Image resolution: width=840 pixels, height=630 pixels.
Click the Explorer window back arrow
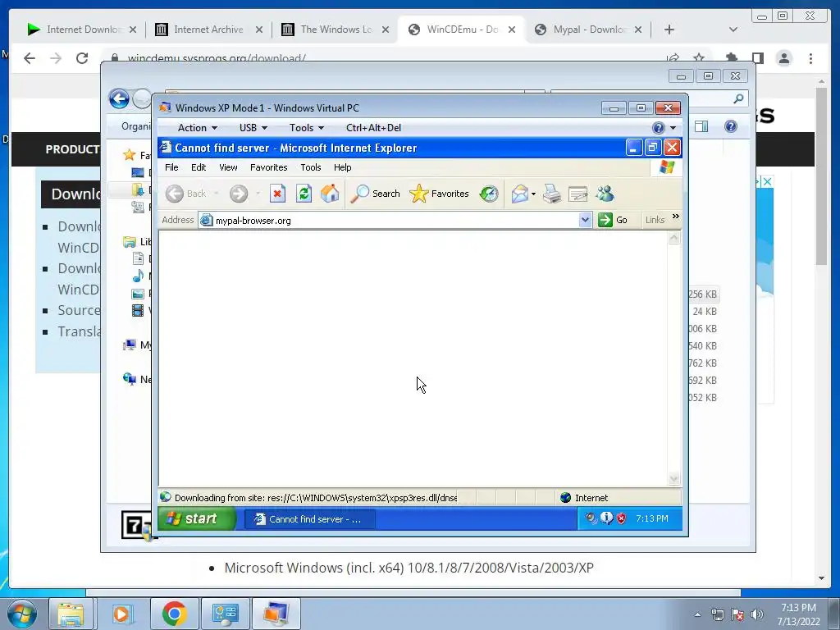119,98
